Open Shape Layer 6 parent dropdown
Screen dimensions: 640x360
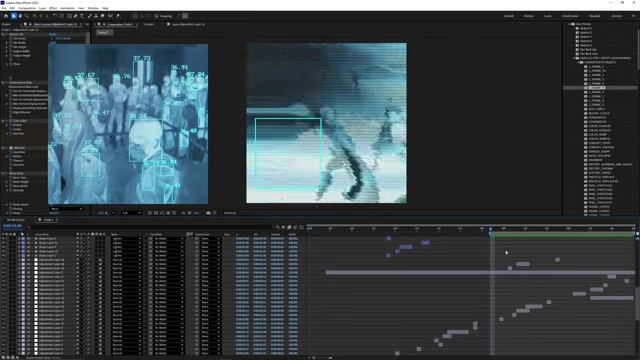(x=211, y=238)
